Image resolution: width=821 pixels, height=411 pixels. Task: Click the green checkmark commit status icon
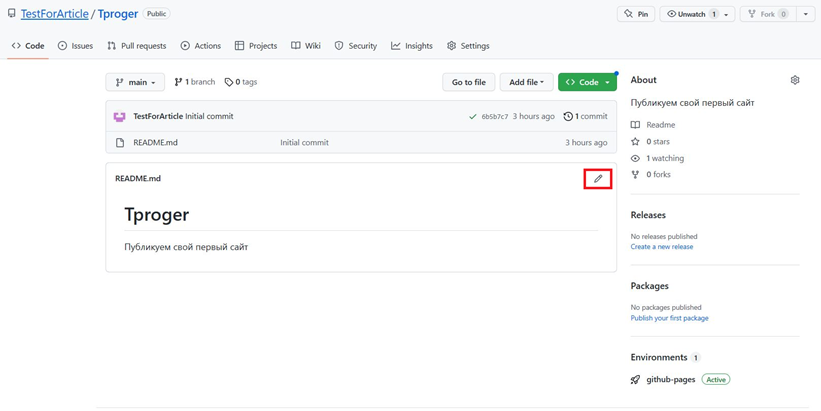coord(473,117)
